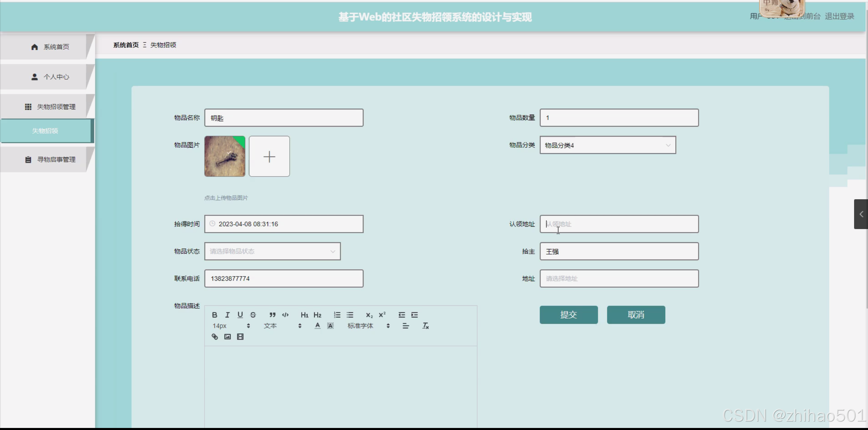This screenshot has width=868, height=430.
Task: Click the clear formatting icon
Action: point(425,326)
